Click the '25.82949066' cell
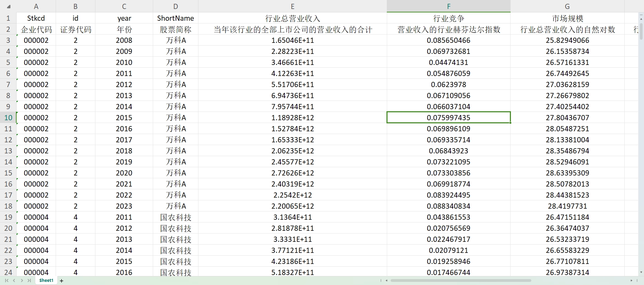The width and height of the screenshot is (644, 285). (x=567, y=40)
